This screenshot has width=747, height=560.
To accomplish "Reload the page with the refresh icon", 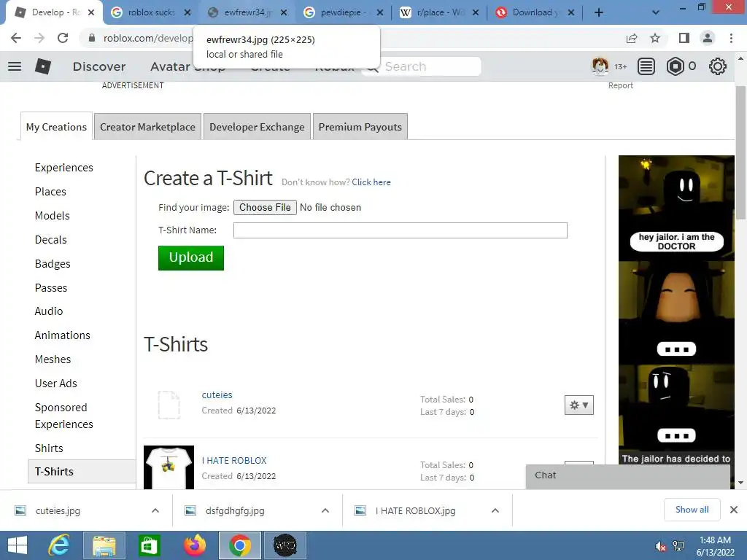I will (63, 38).
